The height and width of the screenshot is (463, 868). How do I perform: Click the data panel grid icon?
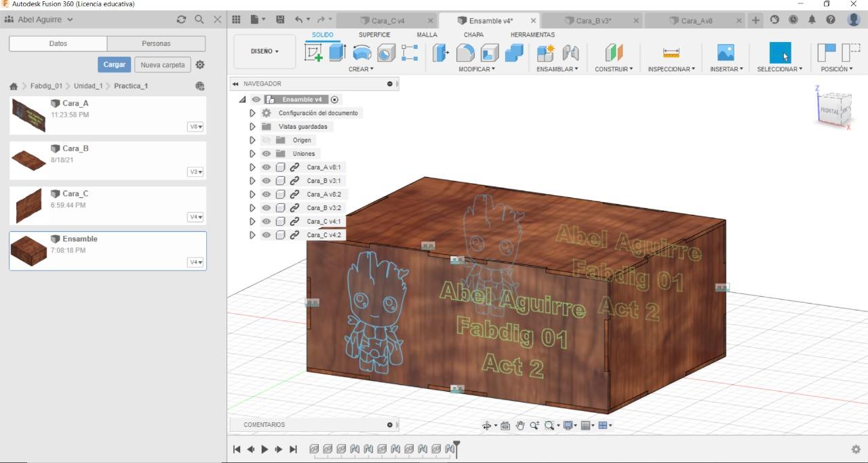coord(236,20)
